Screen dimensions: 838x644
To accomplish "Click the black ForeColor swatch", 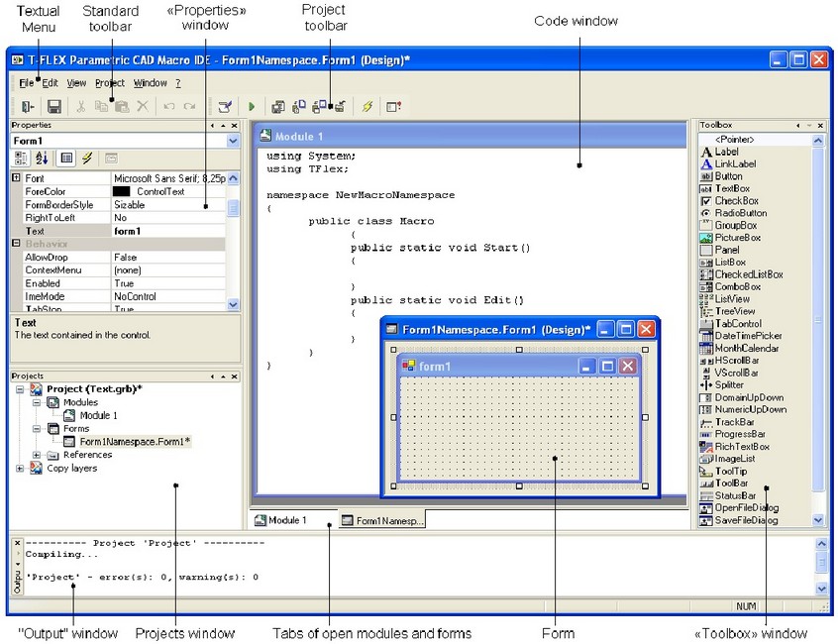I will (x=122, y=191).
